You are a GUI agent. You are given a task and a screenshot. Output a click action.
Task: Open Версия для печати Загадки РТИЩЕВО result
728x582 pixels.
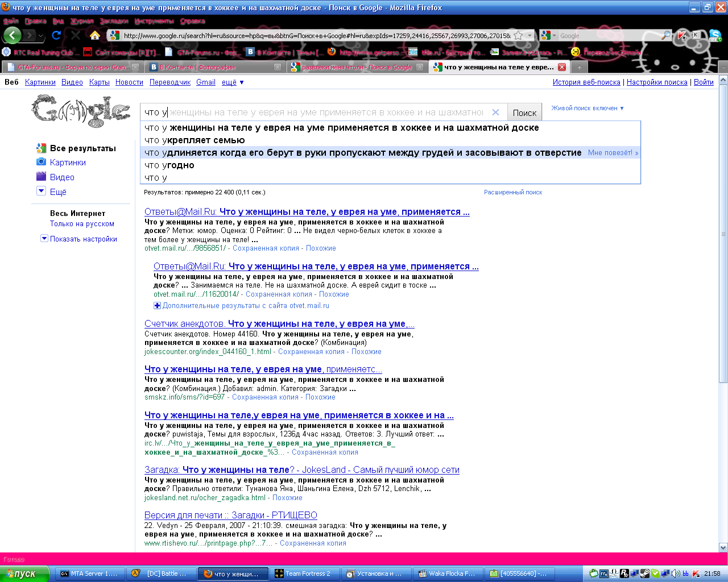coord(231,516)
